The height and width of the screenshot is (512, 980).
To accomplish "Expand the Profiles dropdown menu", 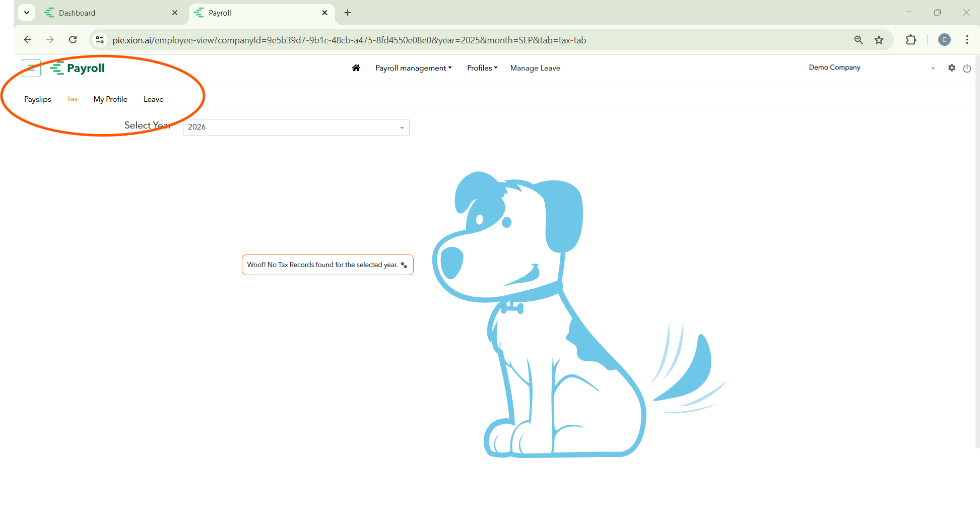I will [482, 68].
